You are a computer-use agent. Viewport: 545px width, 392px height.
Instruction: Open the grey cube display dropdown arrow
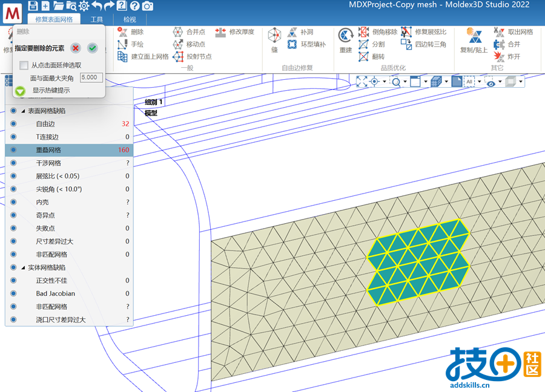(x=520, y=82)
